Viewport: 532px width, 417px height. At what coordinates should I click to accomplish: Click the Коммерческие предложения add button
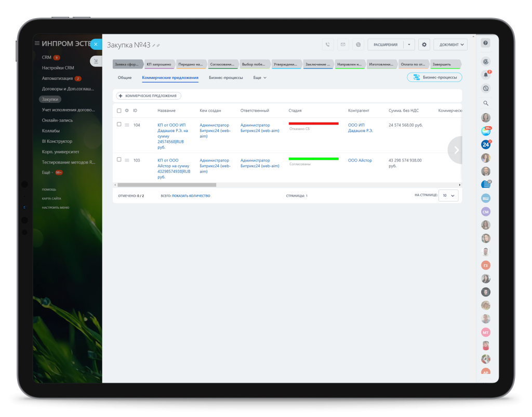pos(149,96)
